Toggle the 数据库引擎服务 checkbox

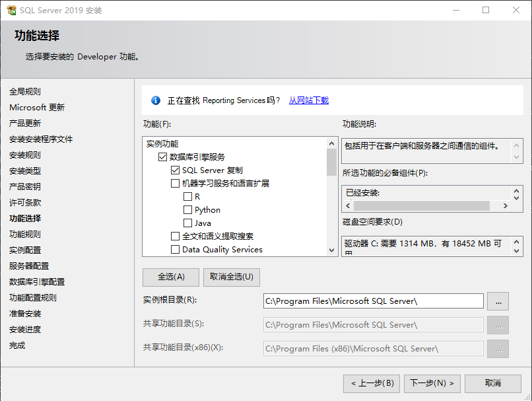click(x=162, y=157)
